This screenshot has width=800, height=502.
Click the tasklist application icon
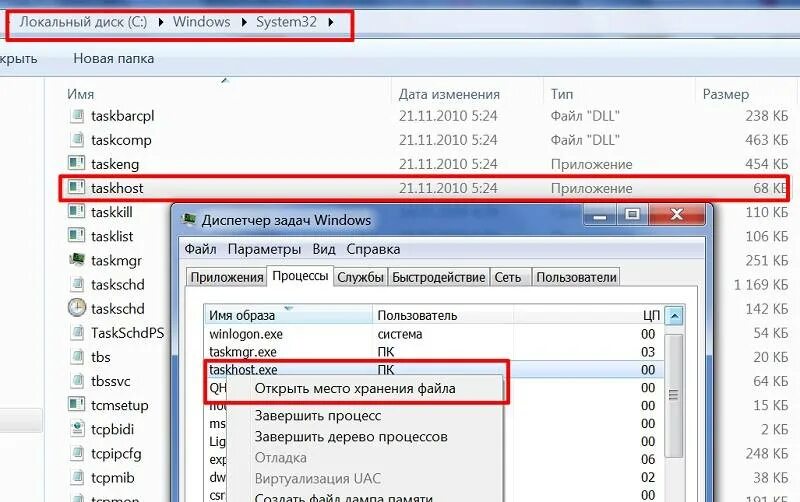pos(77,236)
